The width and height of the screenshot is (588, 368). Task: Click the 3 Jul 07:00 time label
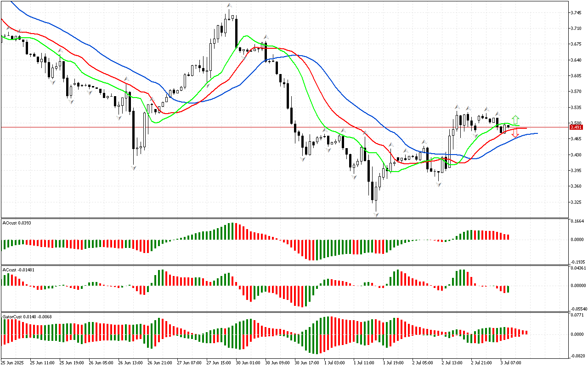[510, 362]
